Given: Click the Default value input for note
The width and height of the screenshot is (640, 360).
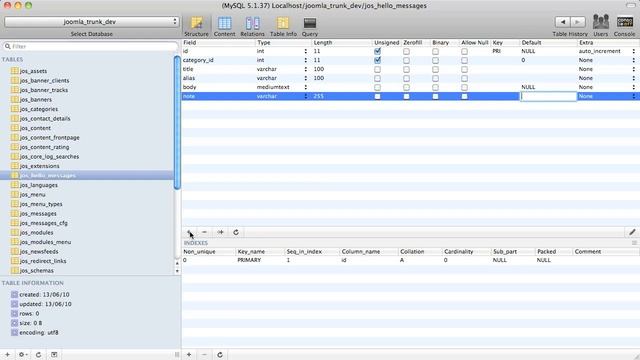Looking at the screenshot, I should [549, 96].
